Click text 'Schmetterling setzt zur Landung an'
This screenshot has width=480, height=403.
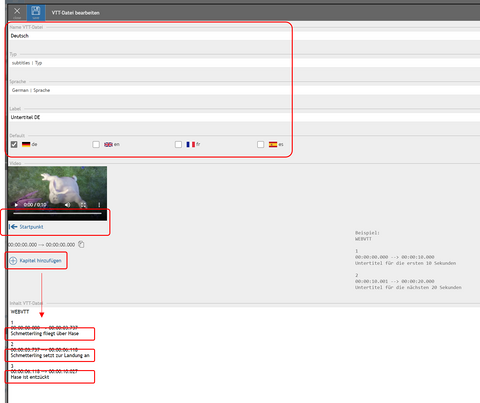pyautogui.click(x=50, y=356)
